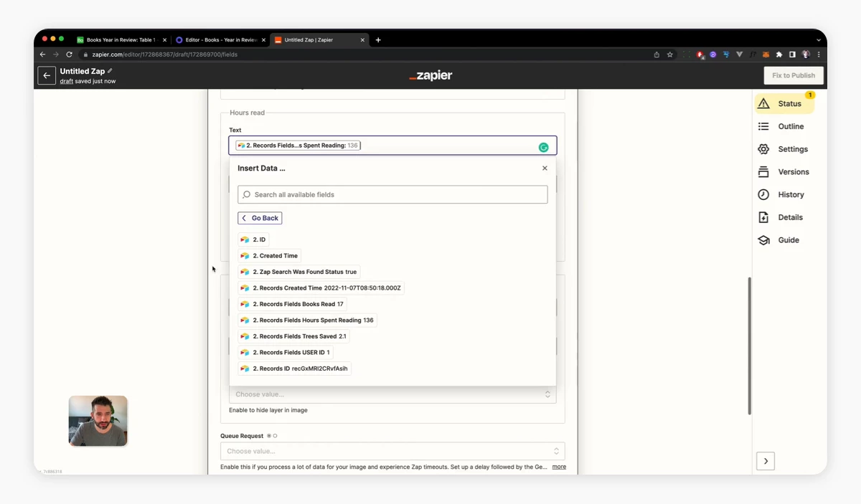Screen dimensions: 861x504
Task: Reload the current page
Action: 70,54
